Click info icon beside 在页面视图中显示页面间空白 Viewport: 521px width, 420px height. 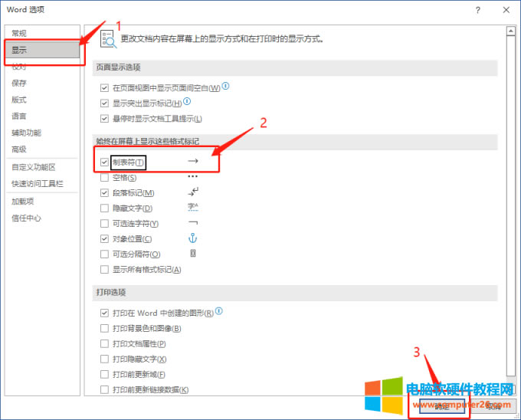(x=225, y=86)
